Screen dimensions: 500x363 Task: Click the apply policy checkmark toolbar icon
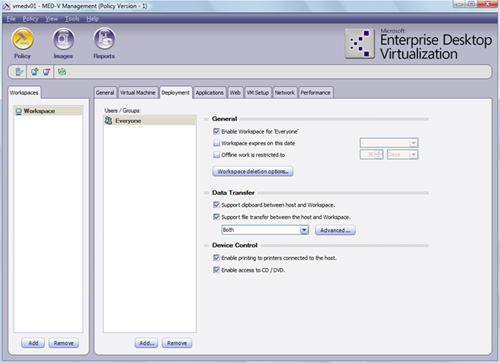pos(19,72)
